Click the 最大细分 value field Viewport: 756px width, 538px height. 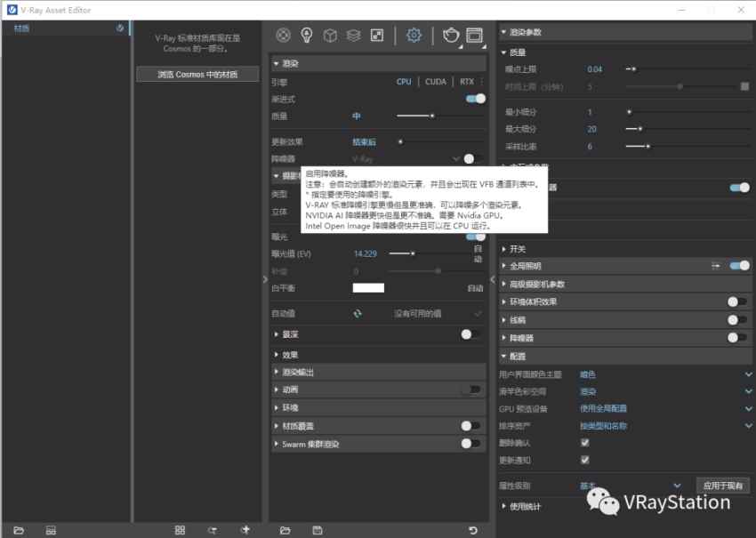591,129
